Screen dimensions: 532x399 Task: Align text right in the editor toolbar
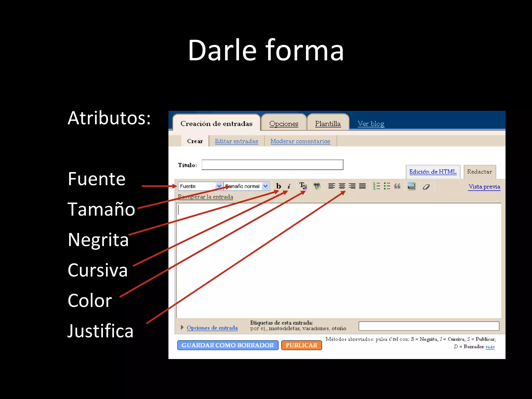(352, 186)
